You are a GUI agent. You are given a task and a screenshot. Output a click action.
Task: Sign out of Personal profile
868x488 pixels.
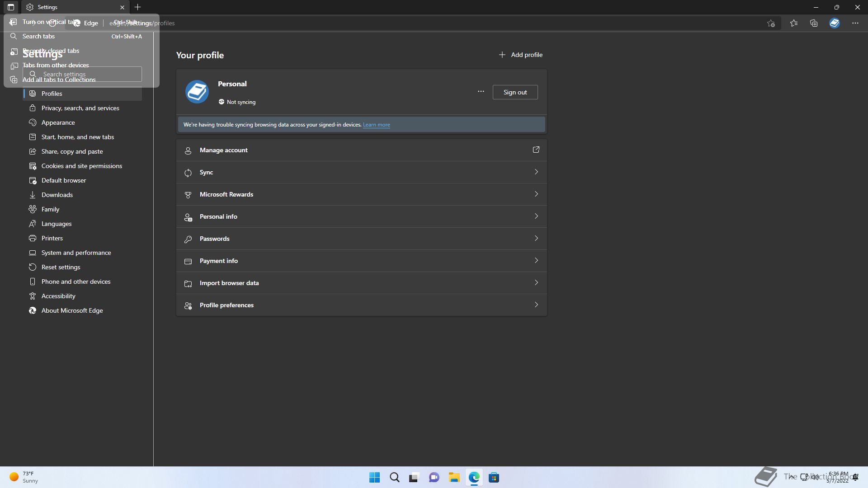coord(515,92)
